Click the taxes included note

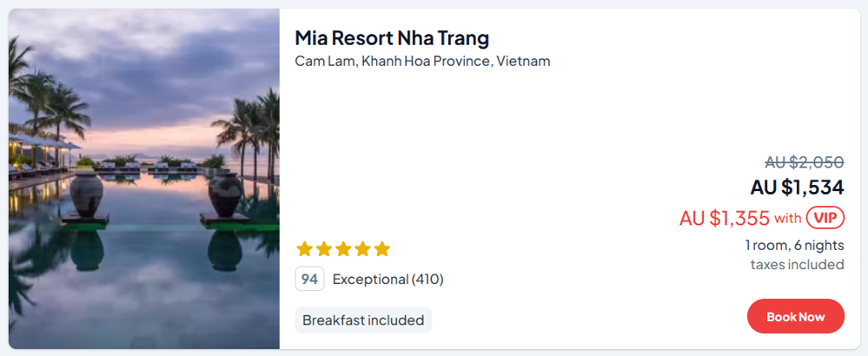click(x=797, y=264)
